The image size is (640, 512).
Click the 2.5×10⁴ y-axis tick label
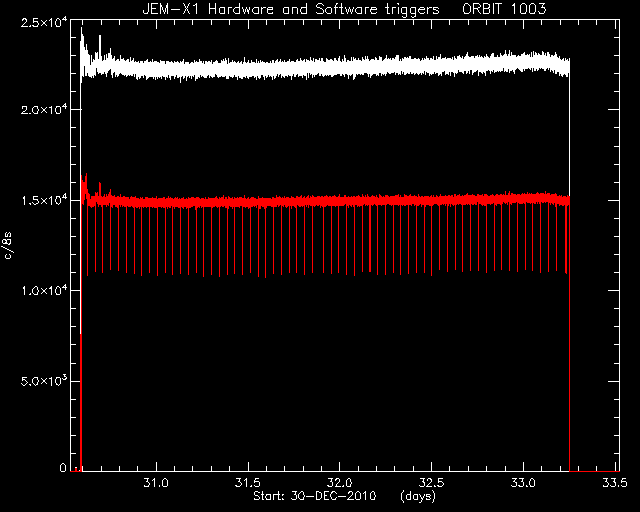pyautogui.click(x=44, y=22)
